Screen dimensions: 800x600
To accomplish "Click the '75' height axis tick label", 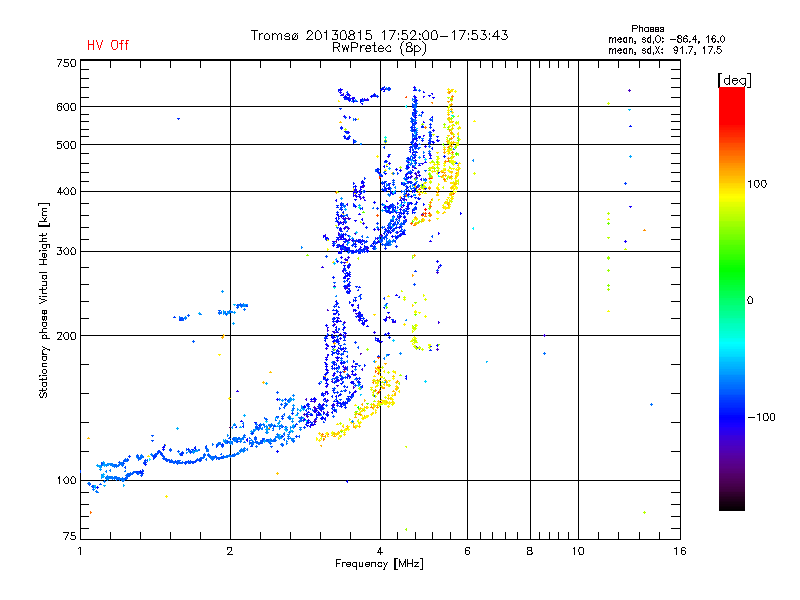I will click(x=70, y=536).
